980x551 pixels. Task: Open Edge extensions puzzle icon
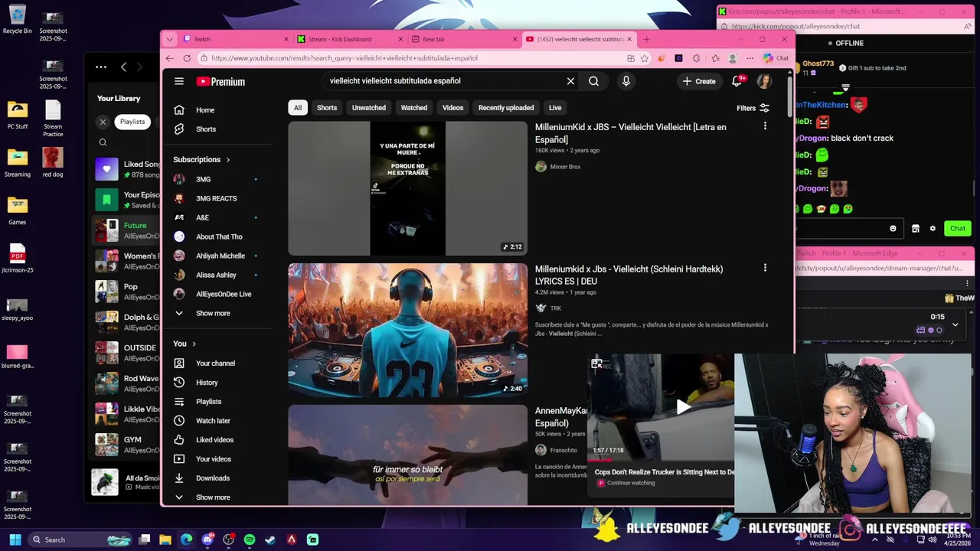[x=696, y=58]
